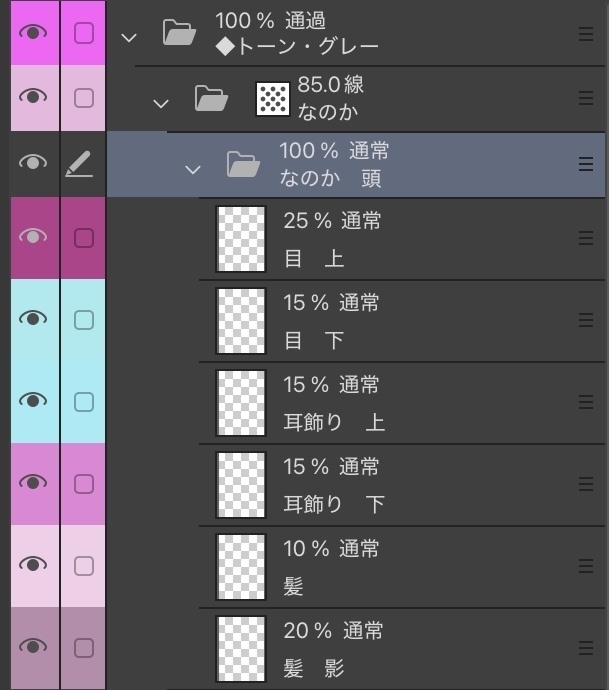The height and width of the screenshot is (690, 609).
Task: Collapse the トーン・グレー folder
Action: (x=128, y=37)
